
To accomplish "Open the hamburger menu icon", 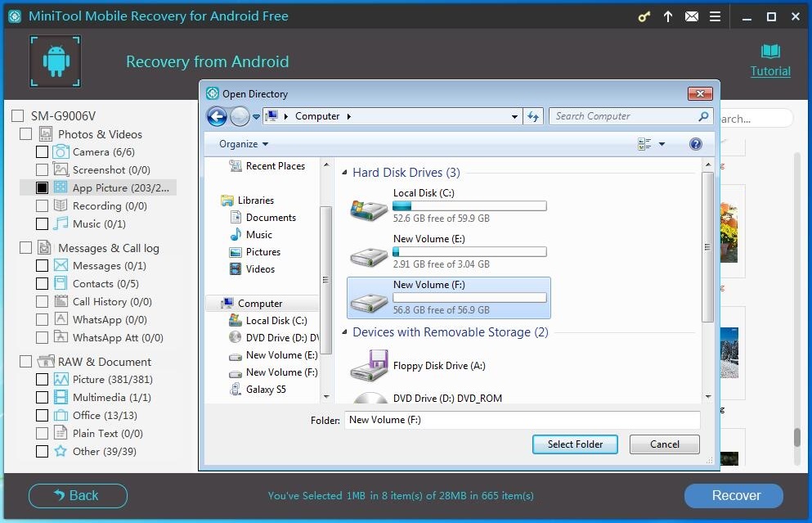I will pos(715,16).
